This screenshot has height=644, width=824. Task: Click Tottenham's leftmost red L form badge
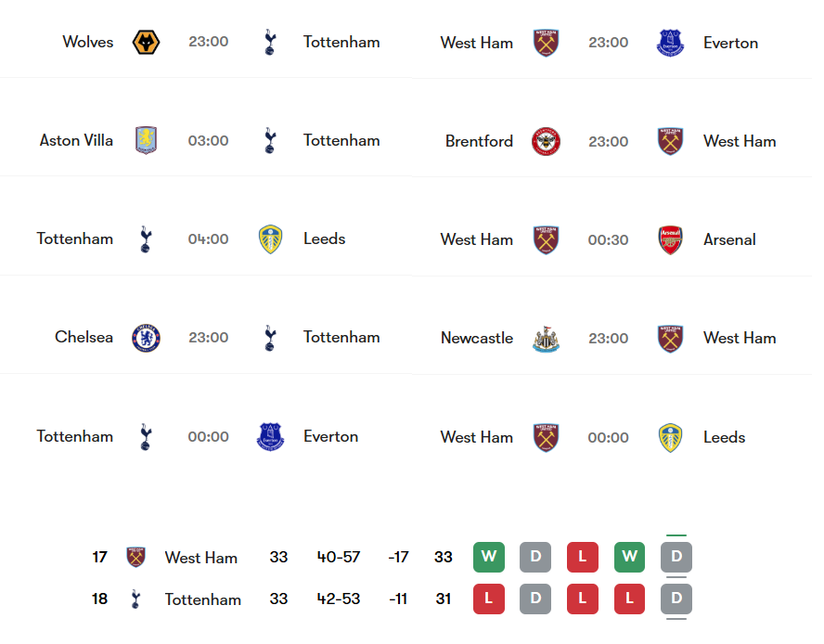point(489,599)
